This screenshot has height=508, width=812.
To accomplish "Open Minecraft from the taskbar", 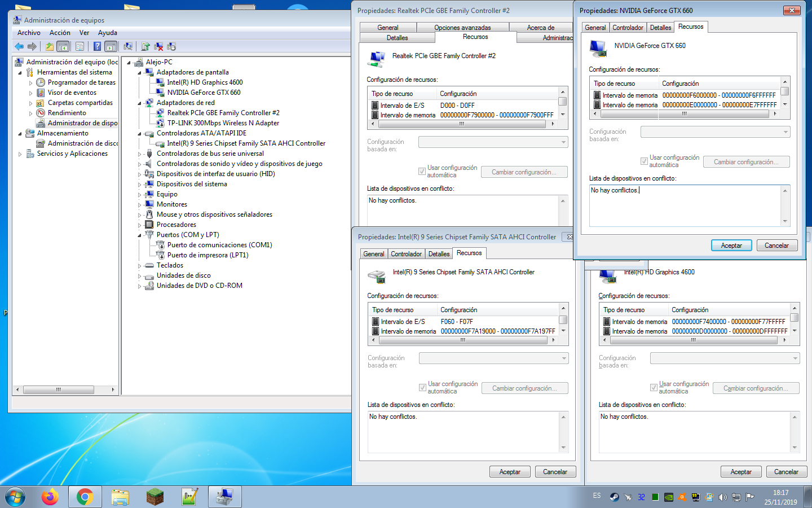I will click(x=155, y=497).
